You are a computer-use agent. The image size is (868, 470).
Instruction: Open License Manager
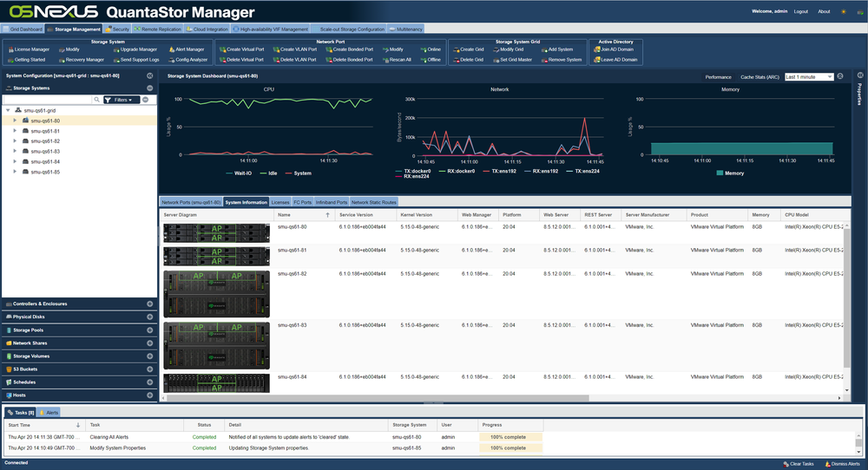point(29,49)
